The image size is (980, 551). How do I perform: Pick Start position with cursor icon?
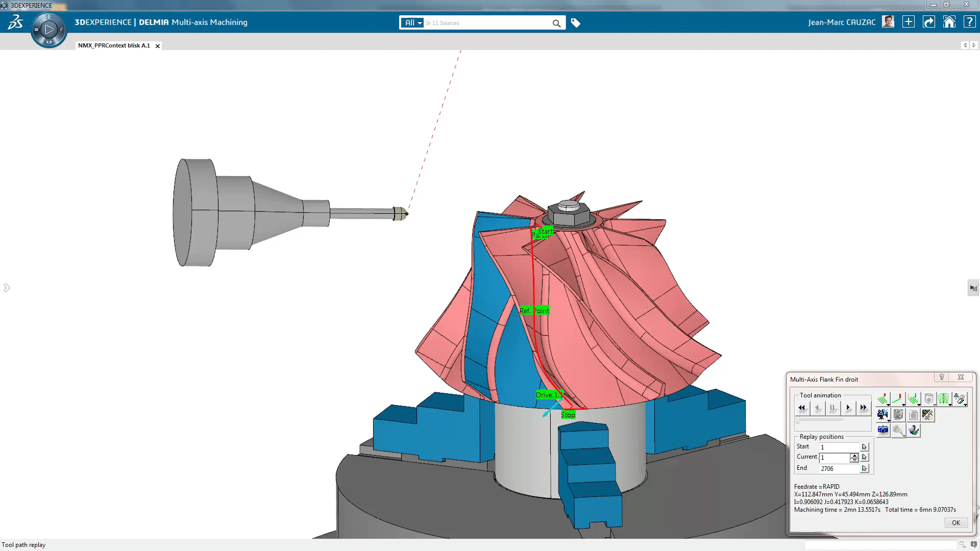(x=864, y=447)
